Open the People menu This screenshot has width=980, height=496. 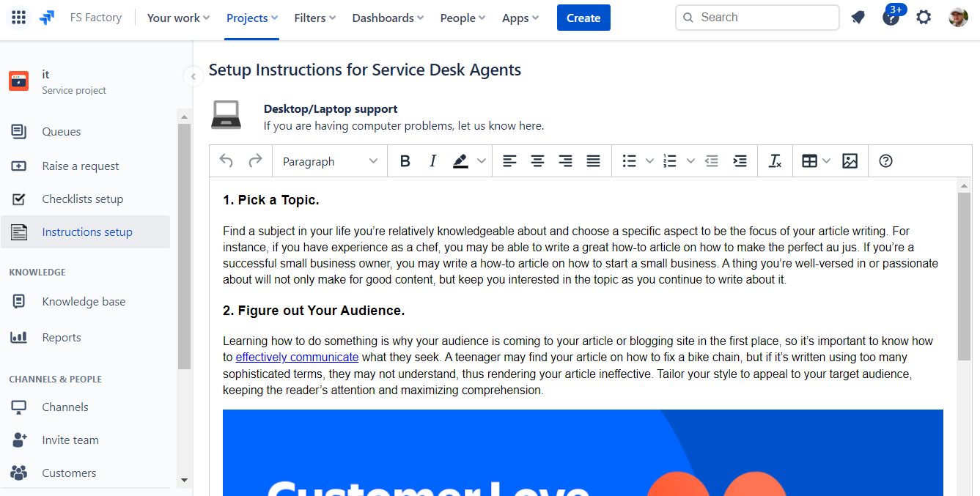(x=463, y=18)
